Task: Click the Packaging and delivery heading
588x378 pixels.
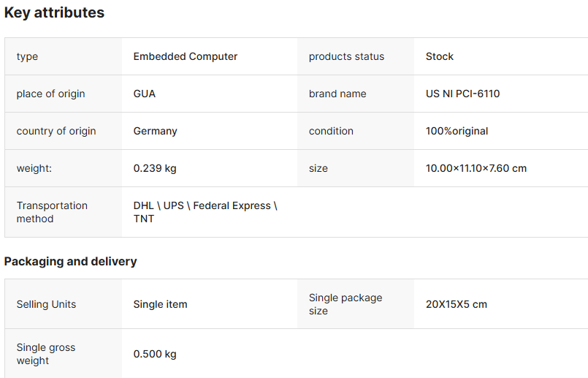Action: (x=71, y=261)
